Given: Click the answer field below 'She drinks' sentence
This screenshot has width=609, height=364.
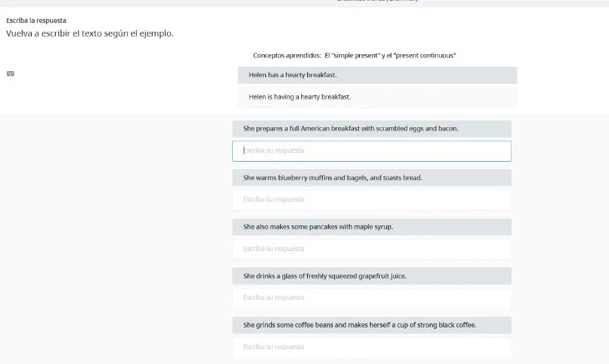Looking at the screenshot, I should (x=371, y=298).
